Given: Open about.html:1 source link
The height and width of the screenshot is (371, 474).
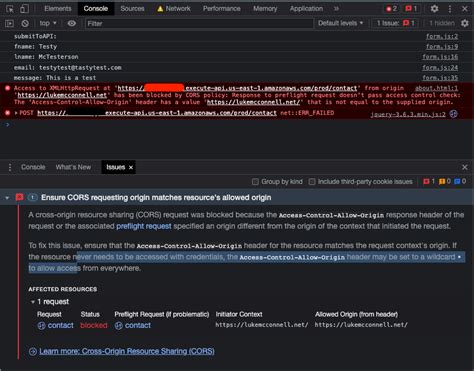Looking at the screenshot, I should coord(437,88).
